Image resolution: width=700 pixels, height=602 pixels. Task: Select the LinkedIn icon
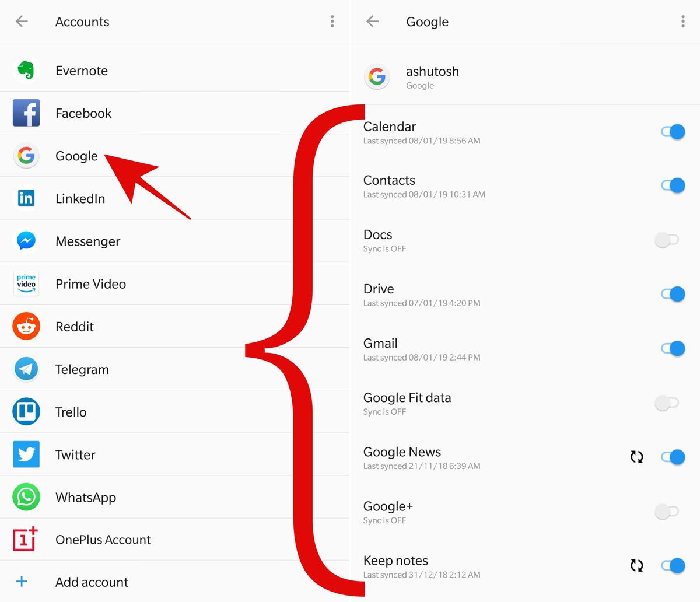[26, 198]
